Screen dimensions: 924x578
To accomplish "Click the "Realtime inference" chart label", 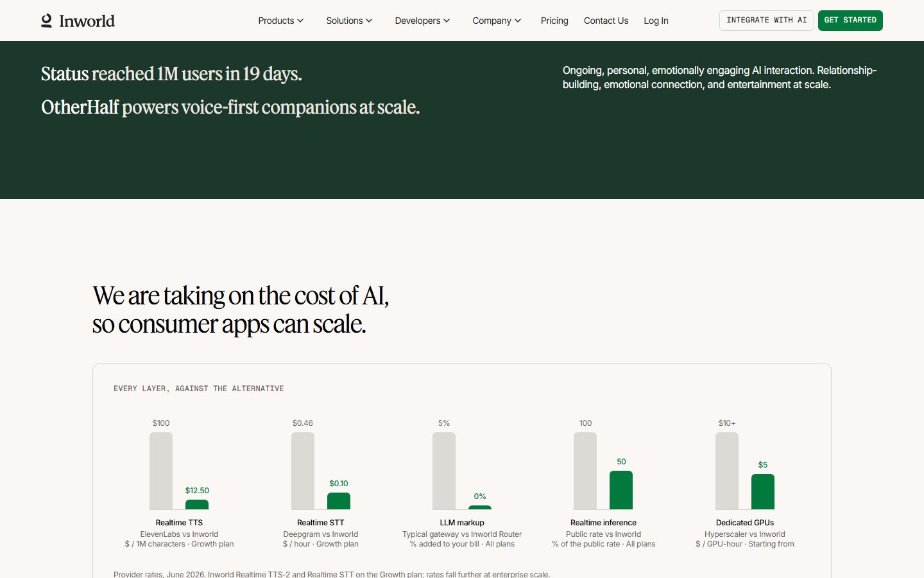I will [x=603, y=523].
